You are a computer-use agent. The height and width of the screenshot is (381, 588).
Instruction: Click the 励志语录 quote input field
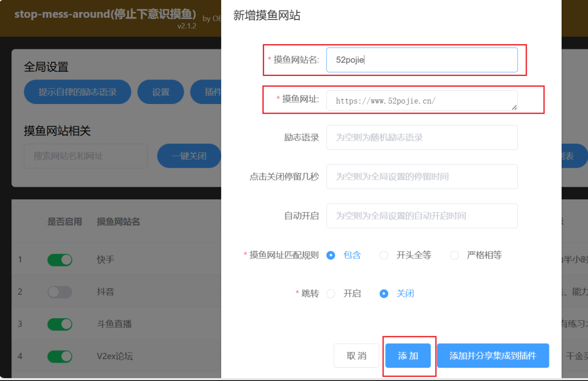(x=422, y=137)
